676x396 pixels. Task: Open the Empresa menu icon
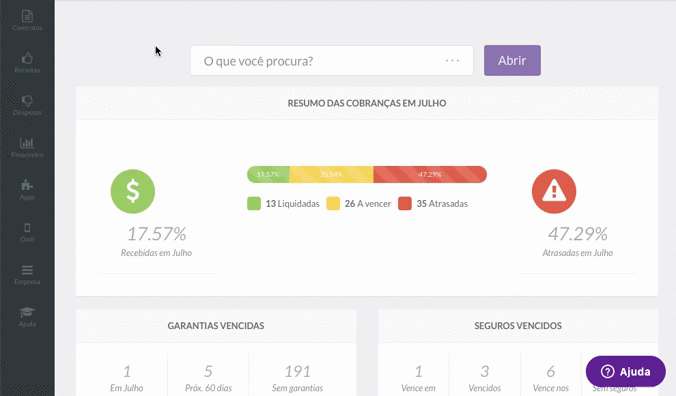point(27,270)
